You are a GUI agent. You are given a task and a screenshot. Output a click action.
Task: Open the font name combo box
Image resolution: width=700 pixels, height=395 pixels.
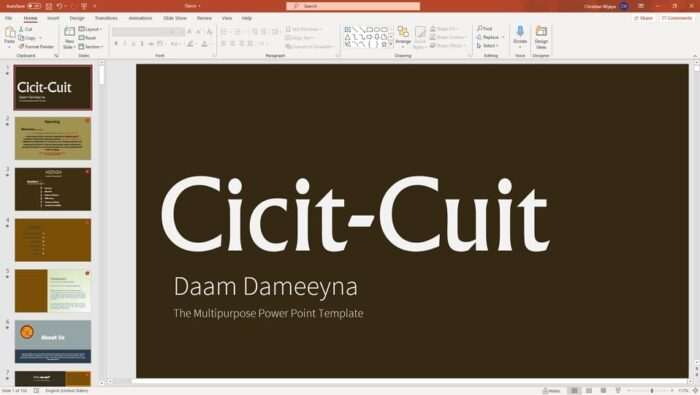141,32
